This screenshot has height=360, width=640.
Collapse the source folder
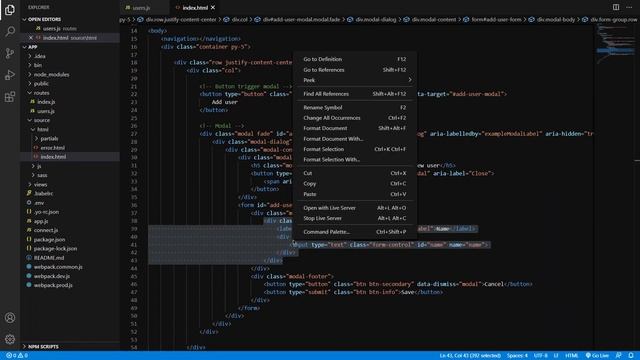(x=42, y=120)
